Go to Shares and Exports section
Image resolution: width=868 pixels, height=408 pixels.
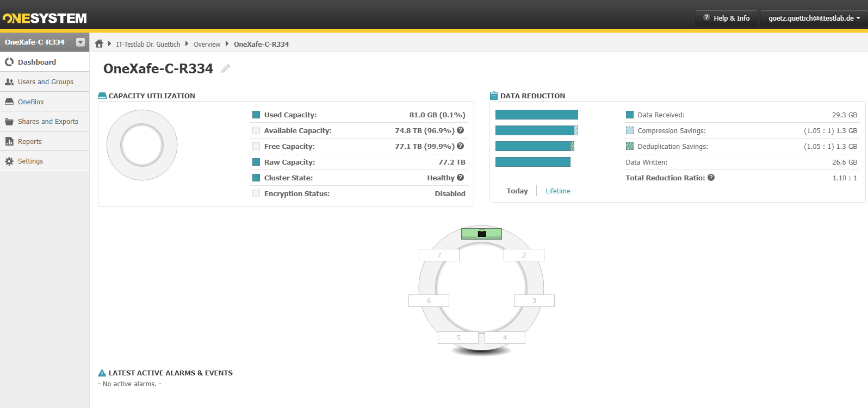tap(48, 122)
